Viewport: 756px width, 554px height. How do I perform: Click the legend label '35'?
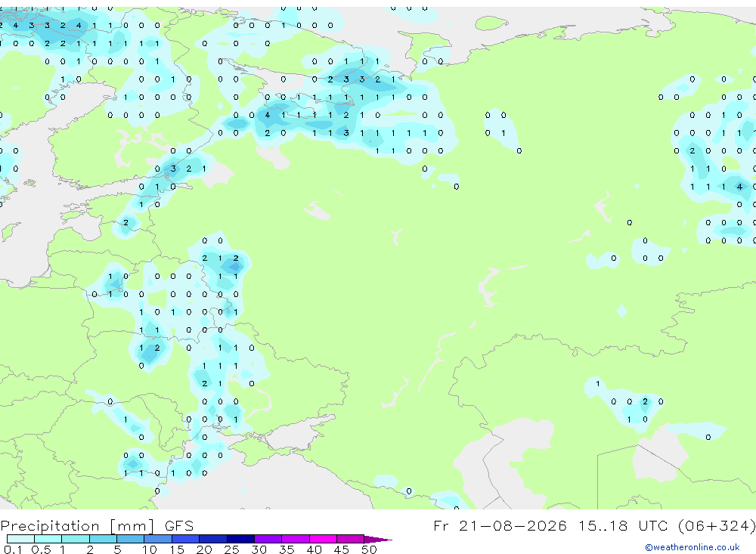[287, 549]
